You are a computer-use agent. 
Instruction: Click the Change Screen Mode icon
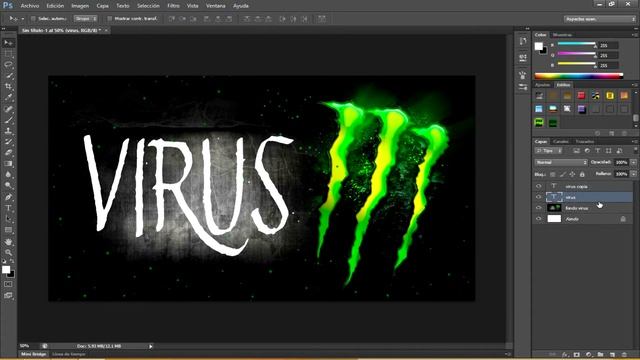8,295
